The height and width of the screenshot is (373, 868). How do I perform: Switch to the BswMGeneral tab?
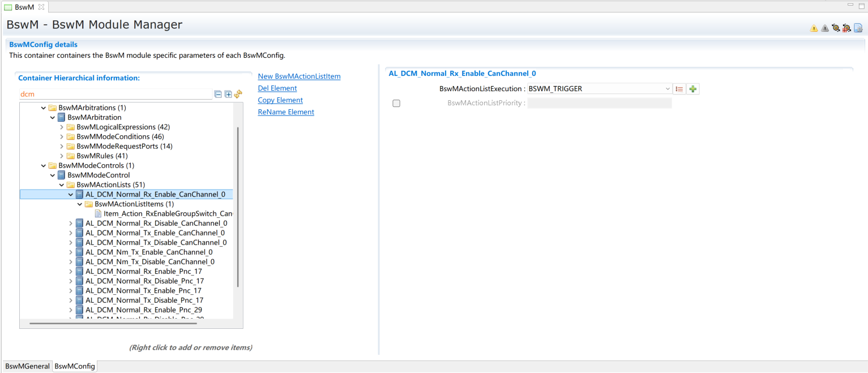[27, 366]
